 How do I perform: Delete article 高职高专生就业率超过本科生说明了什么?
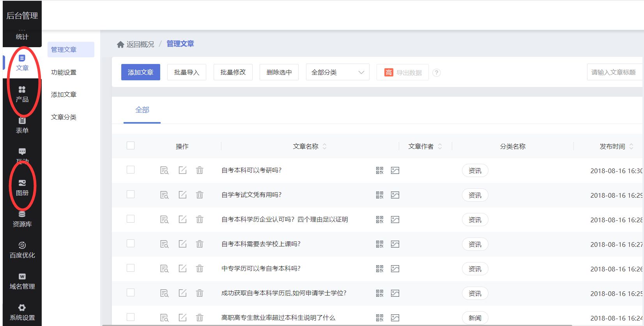(x=200, y=318)
